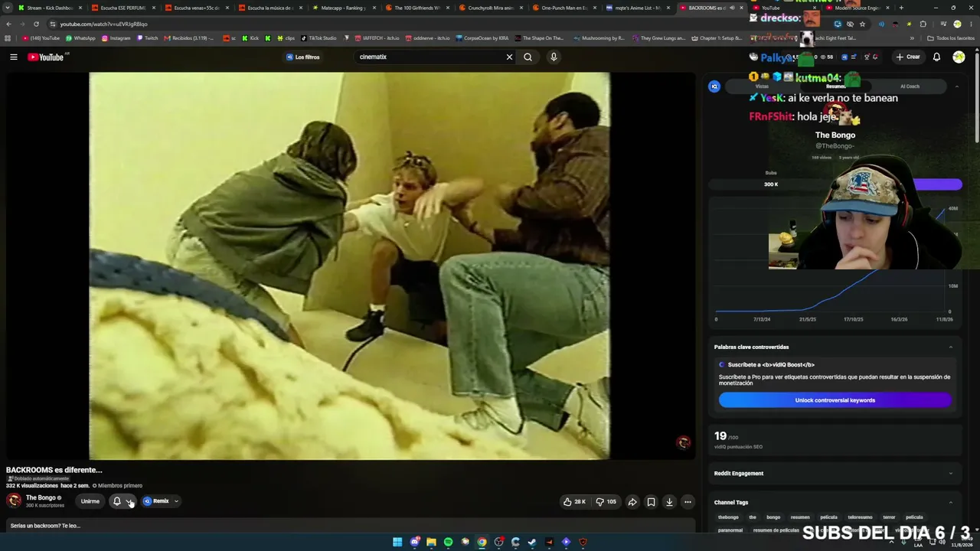Click the Crear button

point(909,57)
